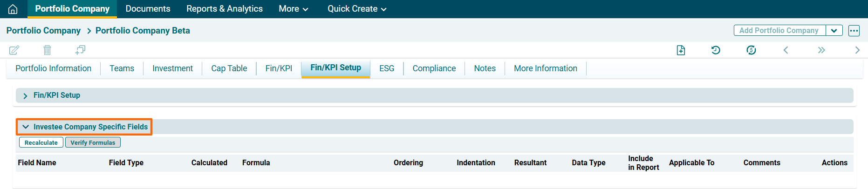Image resolution: width=868 pixels, height=189 pixels.
Task: Open the Quick Create dropdown
Action: pos(356,9)
